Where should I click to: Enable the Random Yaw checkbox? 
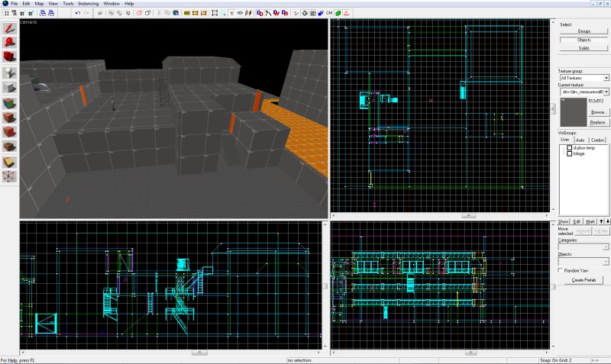tap(561, 270)
